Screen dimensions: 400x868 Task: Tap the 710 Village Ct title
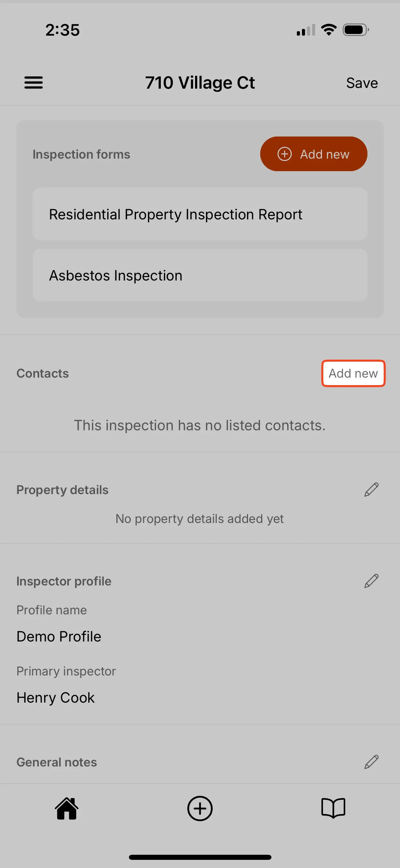pyautogui.click(x=200, y=83)
